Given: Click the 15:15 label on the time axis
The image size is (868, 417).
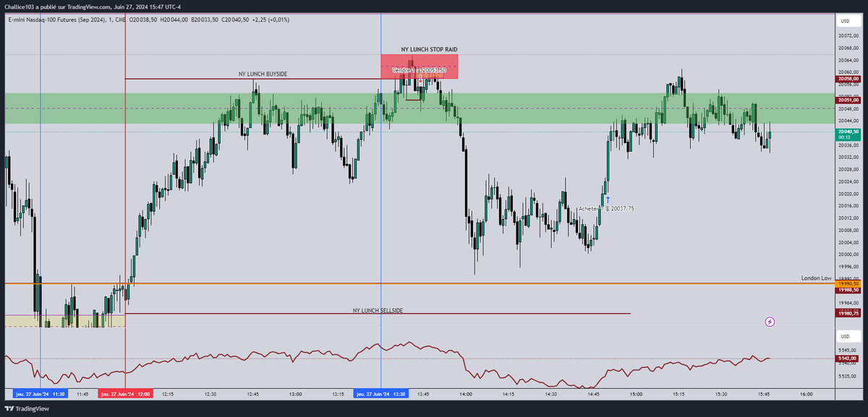Looking at the screenshot, I should point(678,394).
